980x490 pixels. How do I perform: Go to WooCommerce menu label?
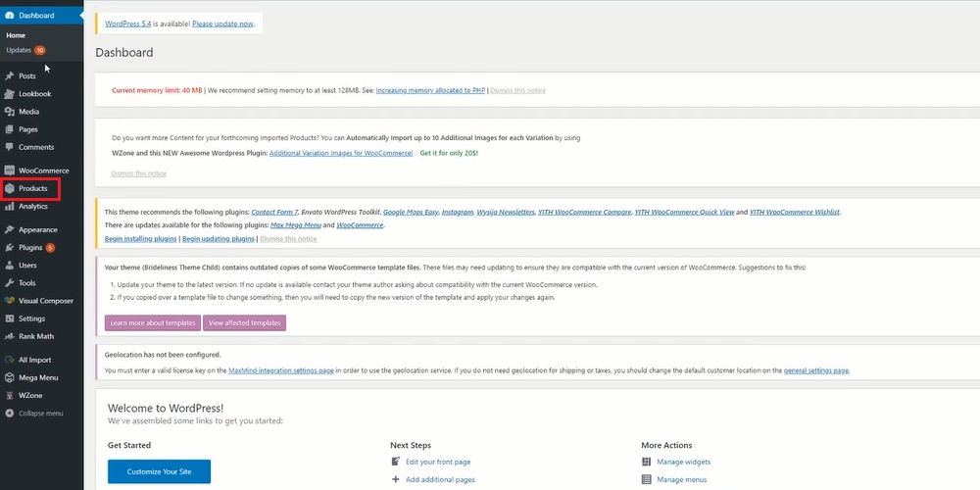[44, 171]
